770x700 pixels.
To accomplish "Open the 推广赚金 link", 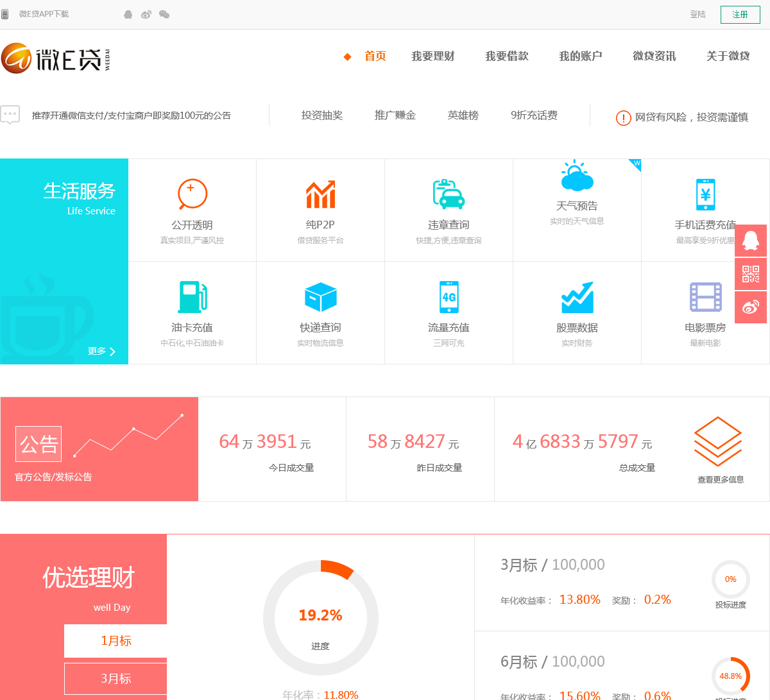I will [x=395, y=115].
